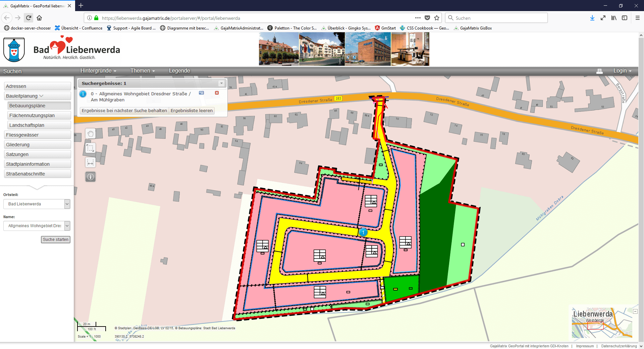Viewport: 644px width, 349px height.
Task: Open details of the Wohngebiet search result
Action: [x=201, y=93]
